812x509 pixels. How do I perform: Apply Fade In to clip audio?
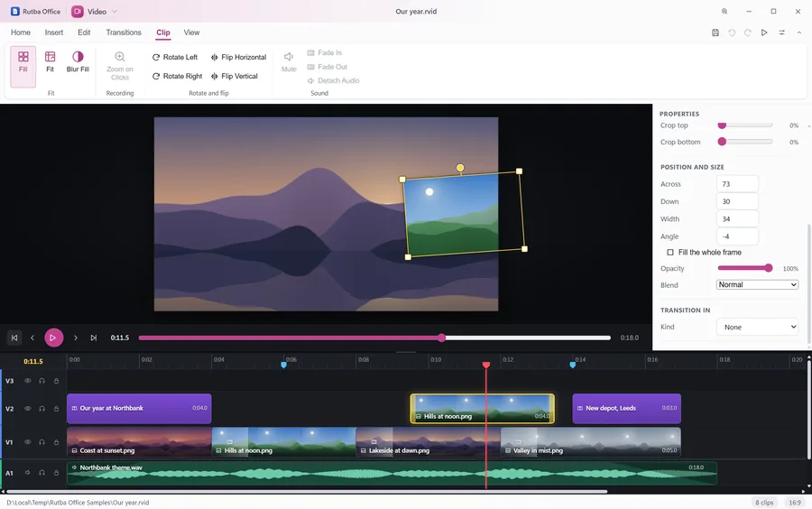324,53
